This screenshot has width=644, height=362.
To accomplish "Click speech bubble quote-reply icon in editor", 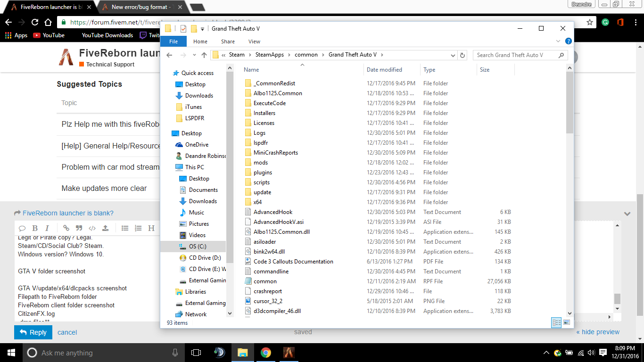I will [22, 228].
